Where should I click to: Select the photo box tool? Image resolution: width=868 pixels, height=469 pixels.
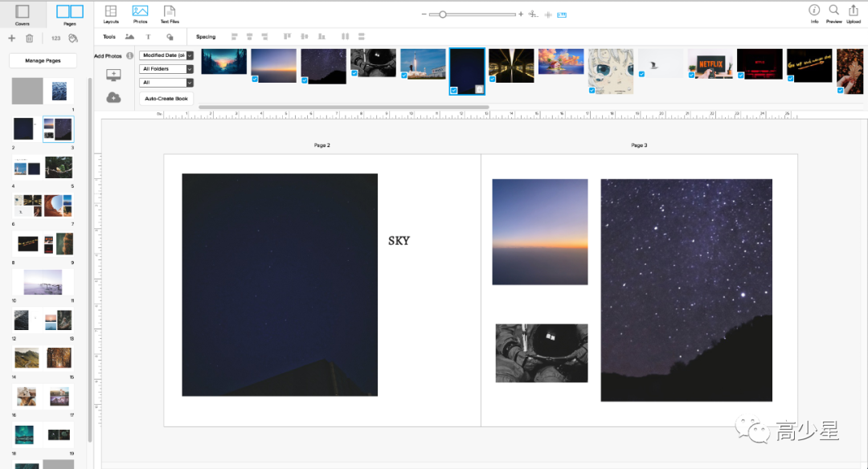(129, 36)
